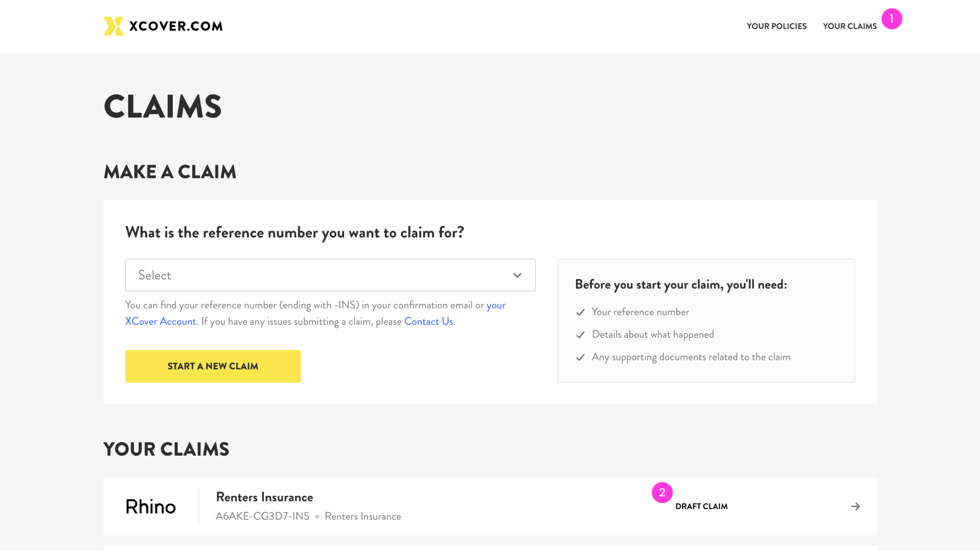Open the Your Policies page
The width and height of the screenshot is (980, 551).
point(776,26)
